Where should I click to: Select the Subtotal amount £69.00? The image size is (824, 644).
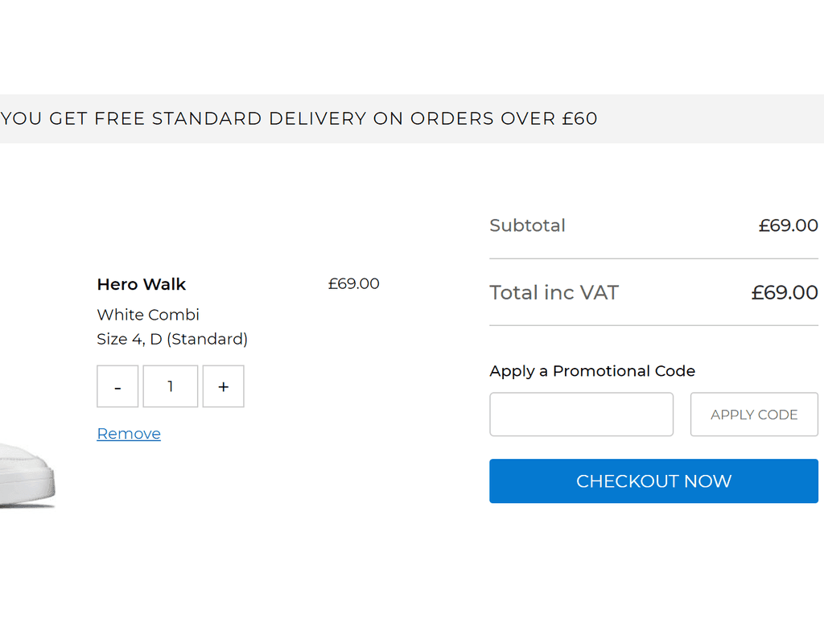pyautogui.click(x=788, y=225)
